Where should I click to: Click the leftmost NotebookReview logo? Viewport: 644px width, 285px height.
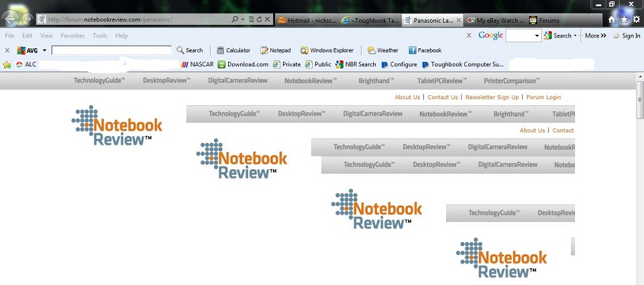click(117, 125)
